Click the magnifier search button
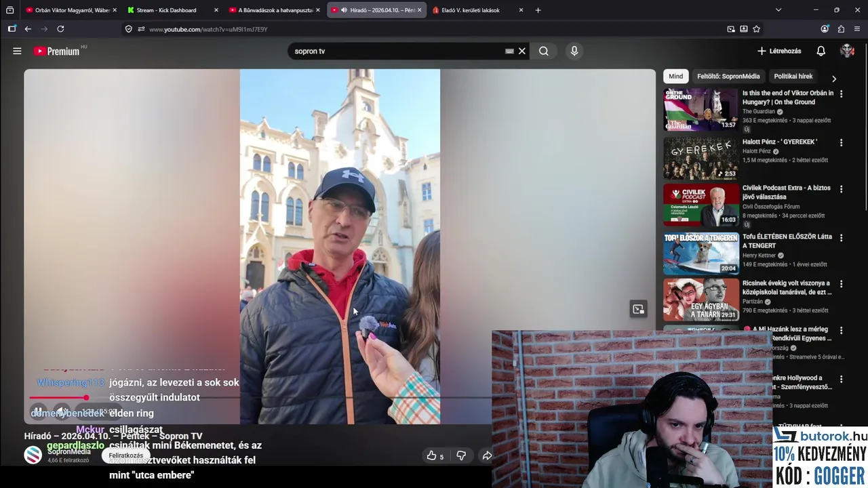 pyautogui.click(x=544, y=51)
